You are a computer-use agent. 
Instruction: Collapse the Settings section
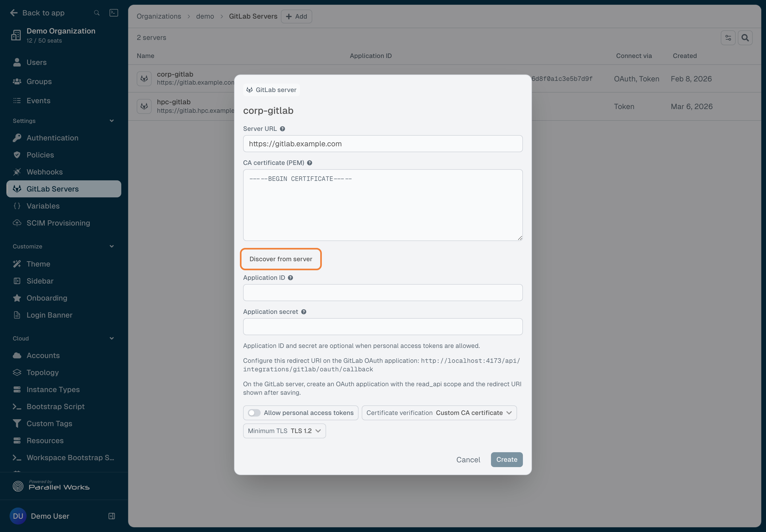pos(112,121)
